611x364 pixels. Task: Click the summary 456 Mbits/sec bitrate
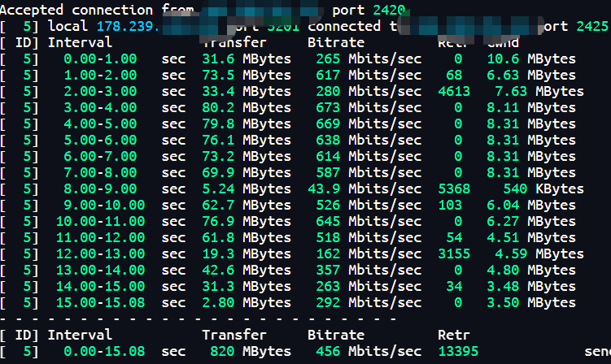tap(369, 351)
